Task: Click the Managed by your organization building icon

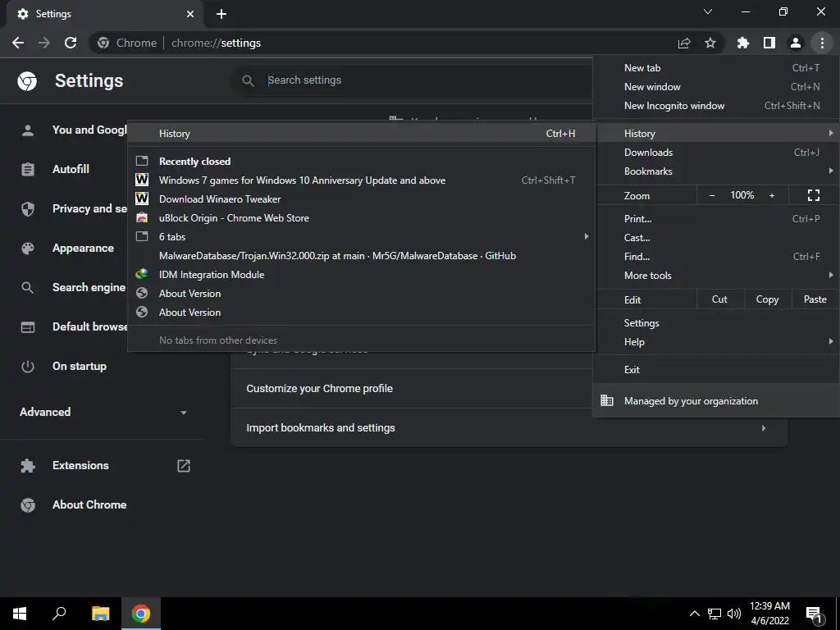Action: click(x=607, y=400)
